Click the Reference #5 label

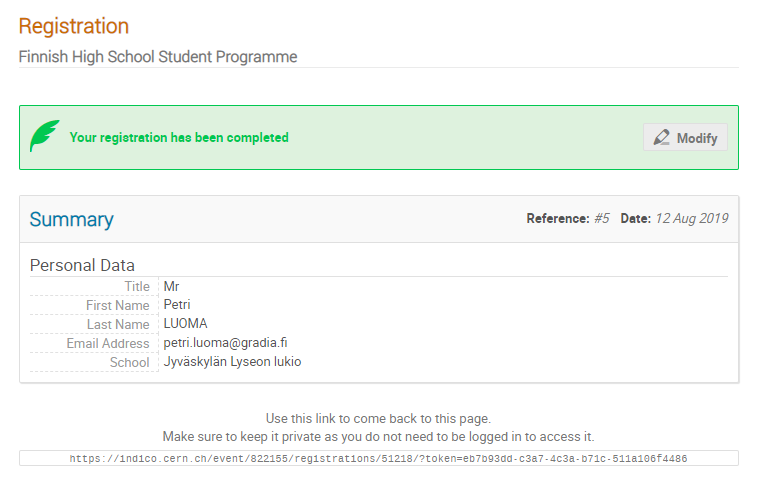567,218
